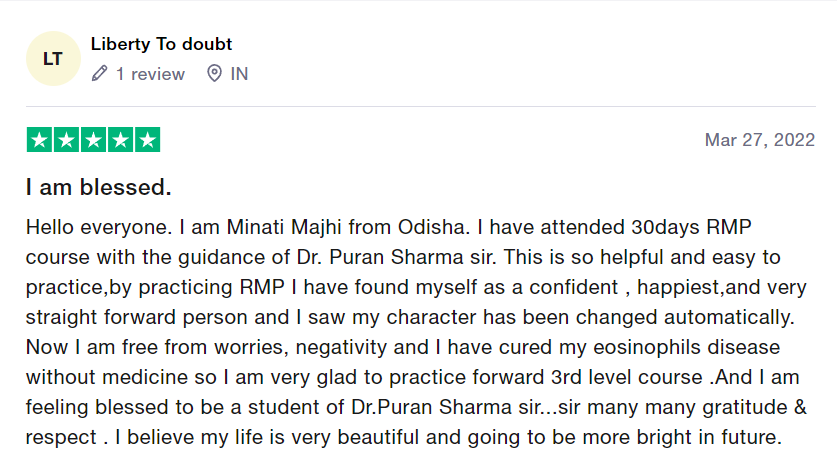The height and width of the screenshot is (465, 837).
Task: Click the words 3rd level course
Action: pos(627,377)
